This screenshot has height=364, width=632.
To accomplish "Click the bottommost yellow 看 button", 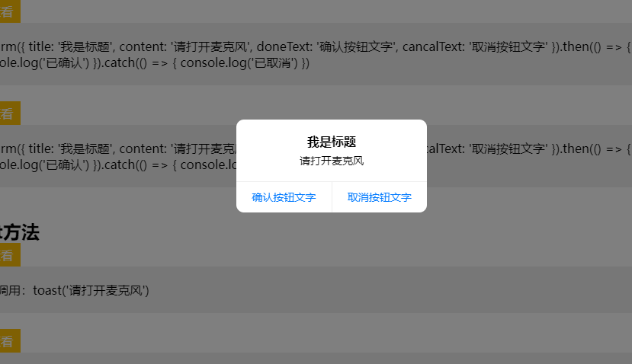I will 10,341.
